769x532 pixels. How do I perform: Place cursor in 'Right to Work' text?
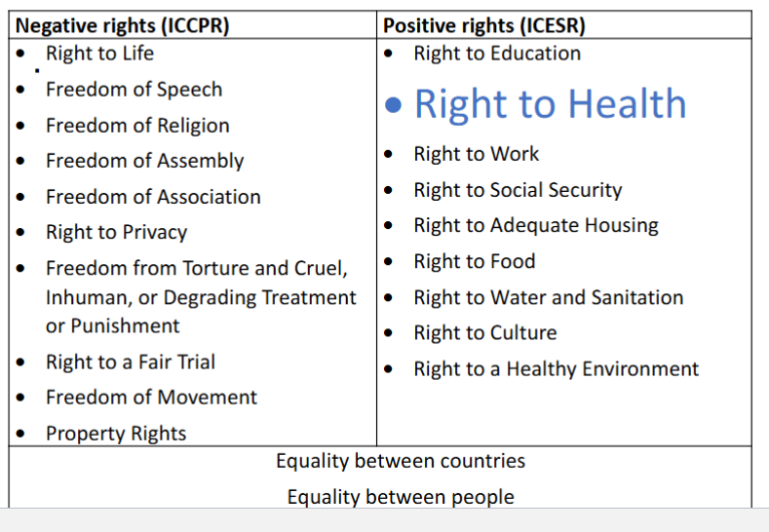tap(476, 154)
